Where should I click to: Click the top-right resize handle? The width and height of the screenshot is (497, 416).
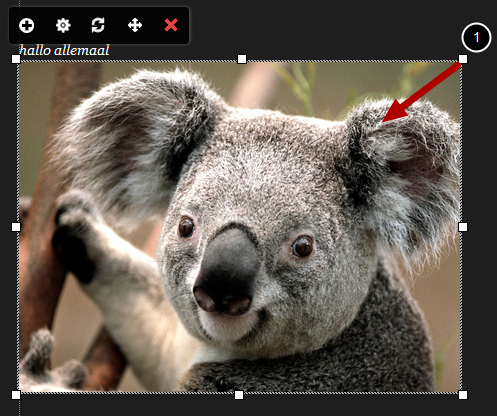pos(463,59)
